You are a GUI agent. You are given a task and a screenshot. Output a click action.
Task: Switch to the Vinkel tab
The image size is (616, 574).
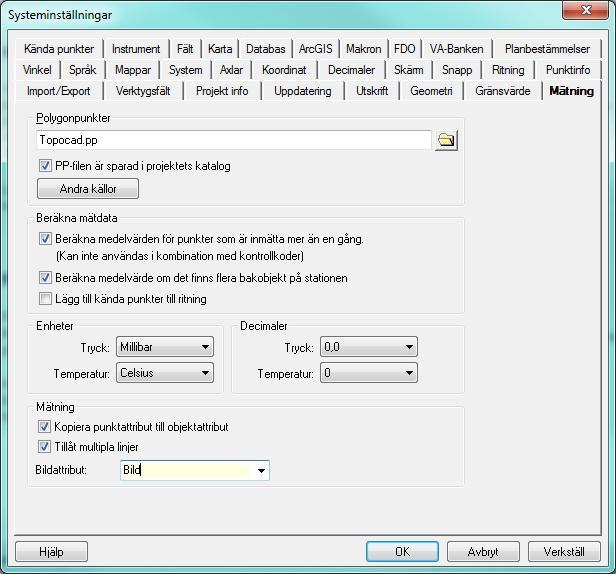[37, 70]
